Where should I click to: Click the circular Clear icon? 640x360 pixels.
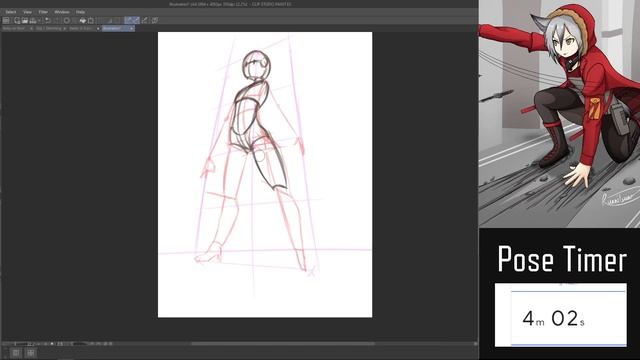[x=67, y=20]
